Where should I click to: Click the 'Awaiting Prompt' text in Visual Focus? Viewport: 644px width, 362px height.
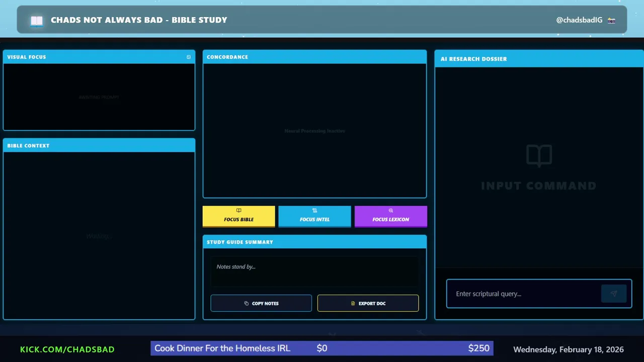[99, 97]
